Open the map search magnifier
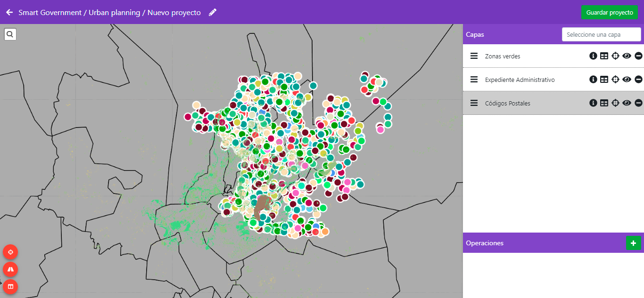644x298 pixels. coord(10,34)
